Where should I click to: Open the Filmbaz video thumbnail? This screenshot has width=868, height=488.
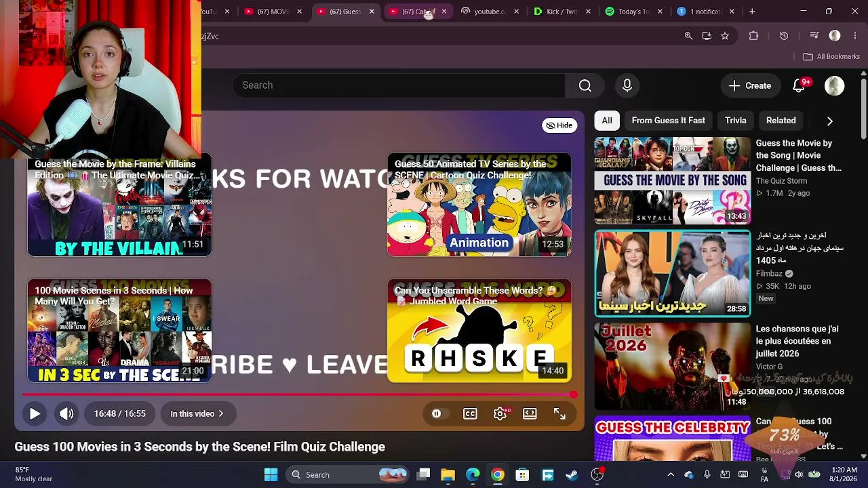click(673, 274)
